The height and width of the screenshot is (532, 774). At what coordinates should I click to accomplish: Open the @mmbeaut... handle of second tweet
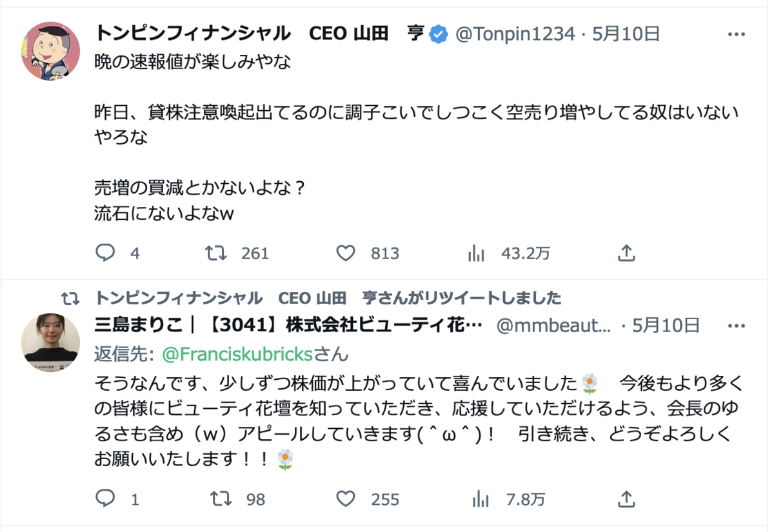553,324
